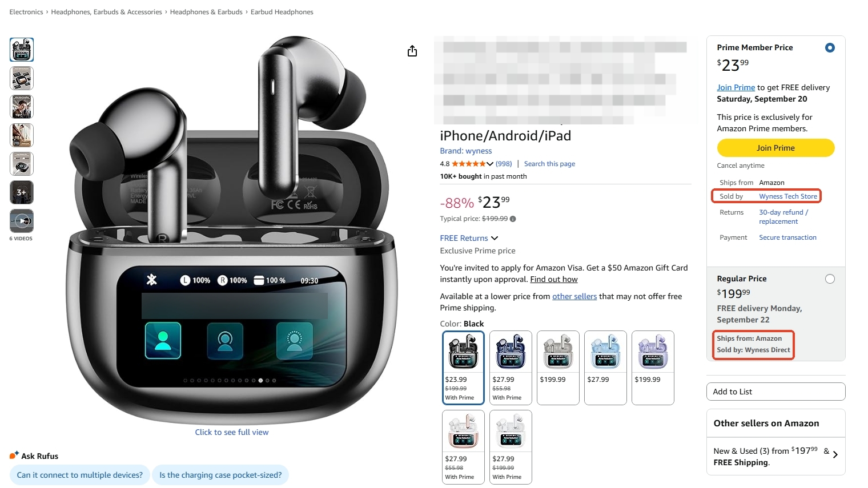The image size is (868, 488).
Task: Click the share icon above product title
Action: (412, 51)
